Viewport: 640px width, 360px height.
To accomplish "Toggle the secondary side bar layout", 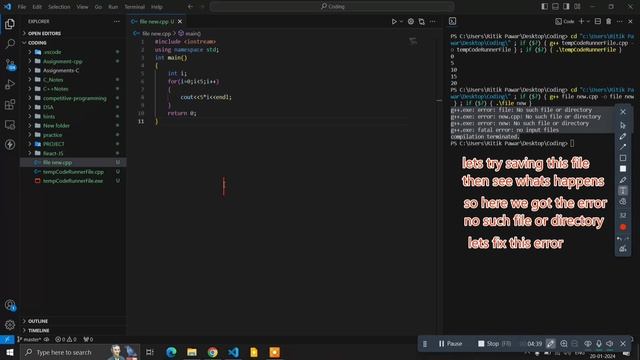I will click(x=566, y=7).
